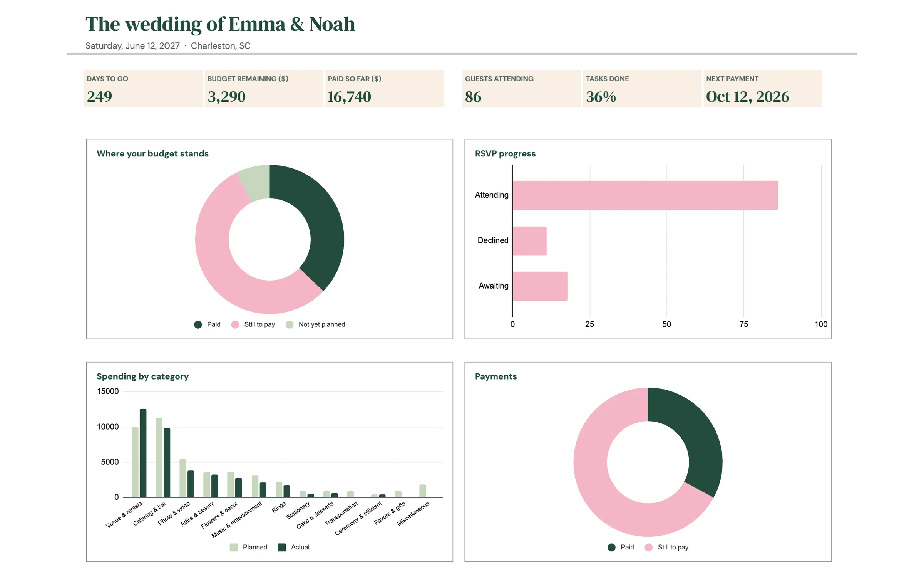
Task: Click the Paid legend dot in Payments chart
Action: [611, 547]
